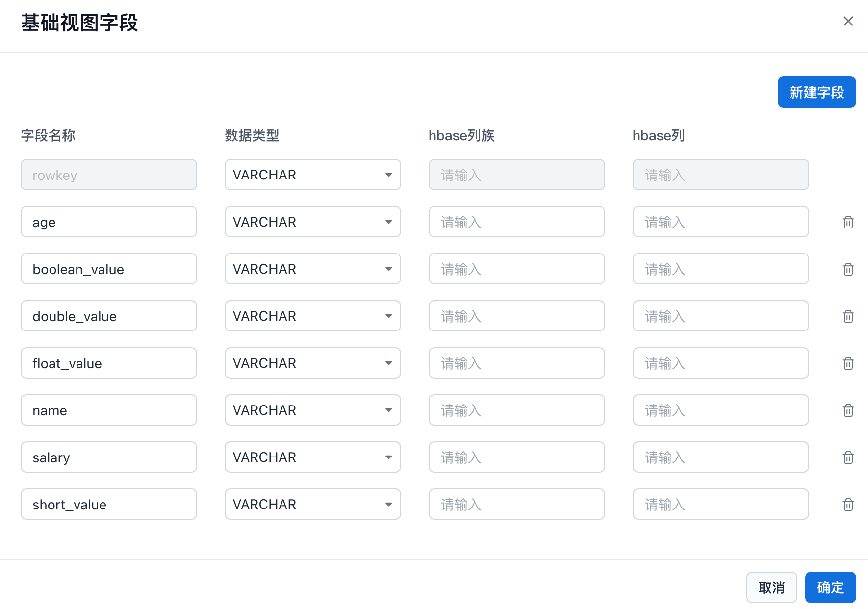Click trash icon for float_value row
The width and height of the screenshot is (868, 609).
[848, 363]
